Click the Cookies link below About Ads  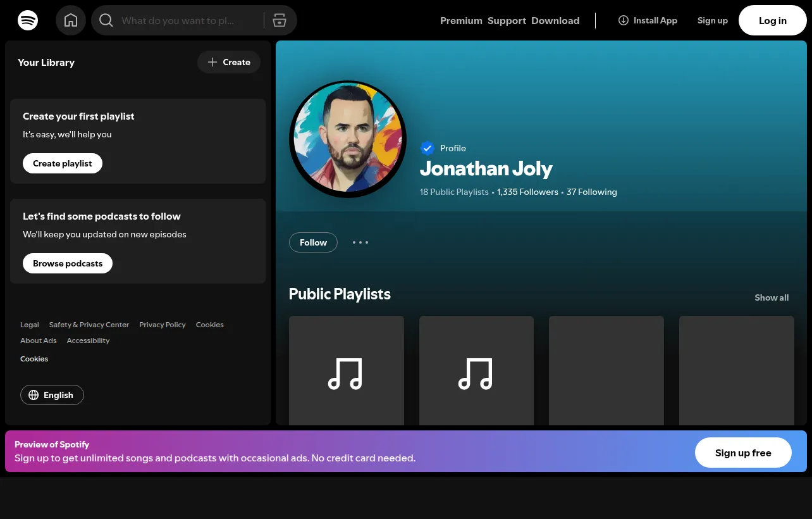tap(34, 359)
